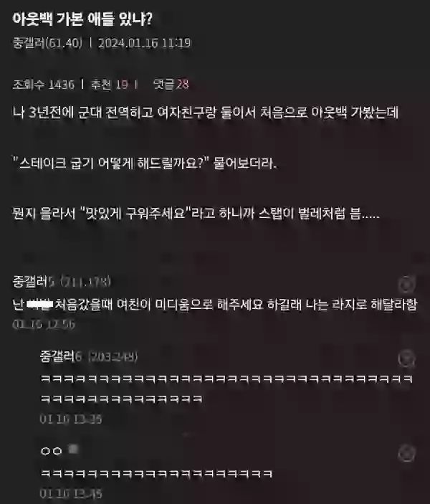Click the single-line ㅋㅋㅋ reply by ㅇㅇ
Viewport: 430px width, 504px height.
point(156,473)
